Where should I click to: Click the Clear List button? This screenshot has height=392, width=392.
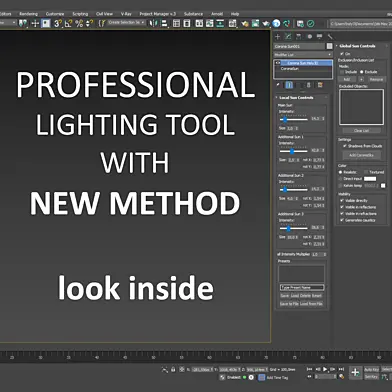(361, 131)
